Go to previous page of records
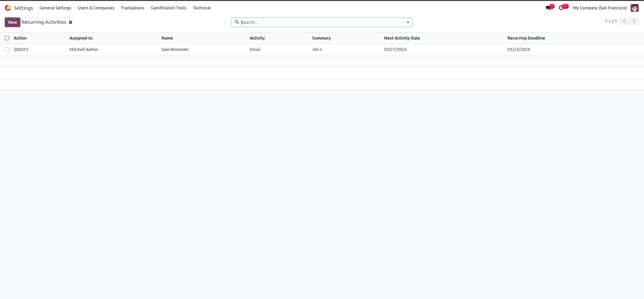 coord(624,21)
